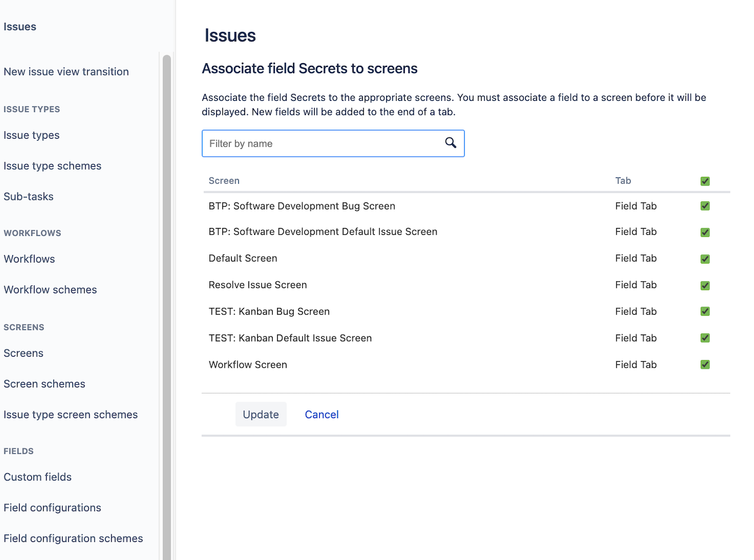Go to Issue types in sidebar
Screen dimensions: 754x560
pos(31,135)
